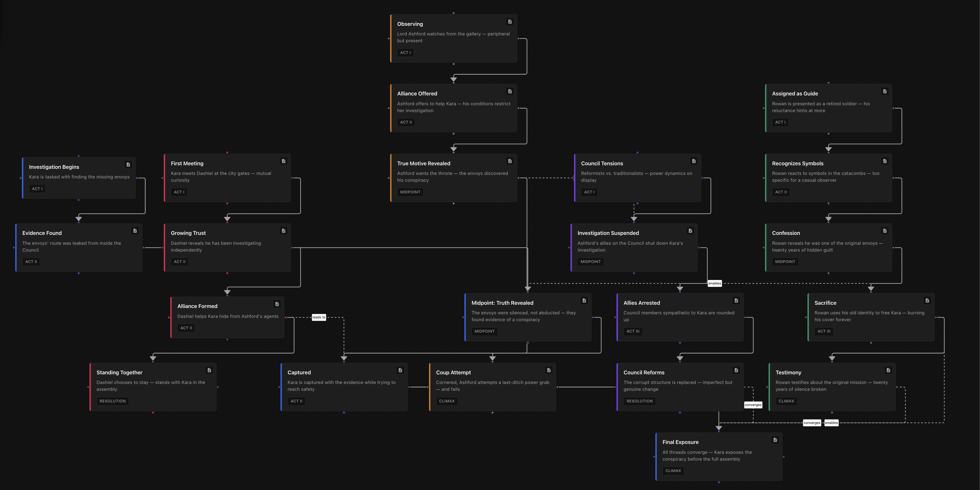980x490 pixels.
Task: Open the document icon on Evidence Found
Action: [135, 231]
